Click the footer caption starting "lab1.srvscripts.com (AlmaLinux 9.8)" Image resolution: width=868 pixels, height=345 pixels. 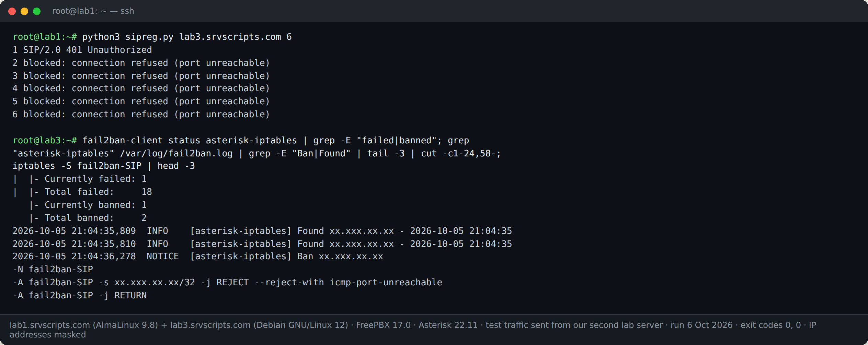pos(413,330)
